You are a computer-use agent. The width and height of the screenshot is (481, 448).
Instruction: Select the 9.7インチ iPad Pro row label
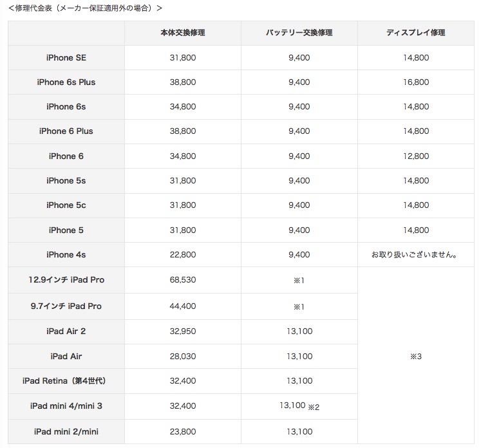point(66,306)
